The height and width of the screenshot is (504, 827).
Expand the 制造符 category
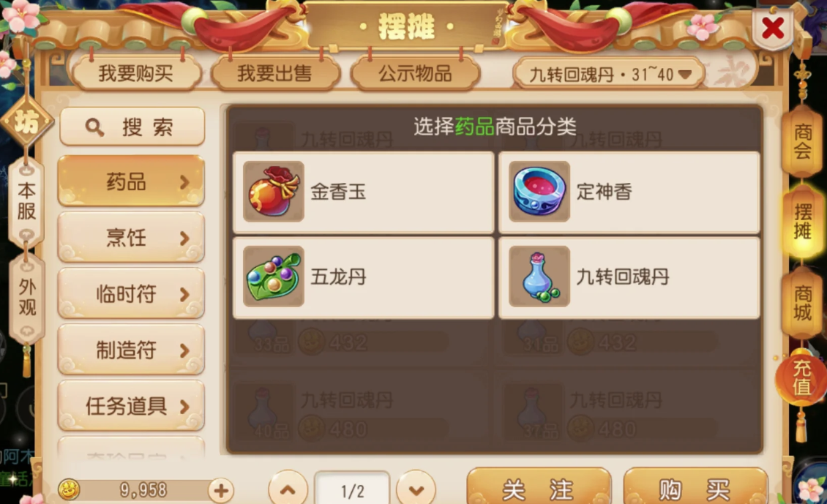click(x=131, y=350)
